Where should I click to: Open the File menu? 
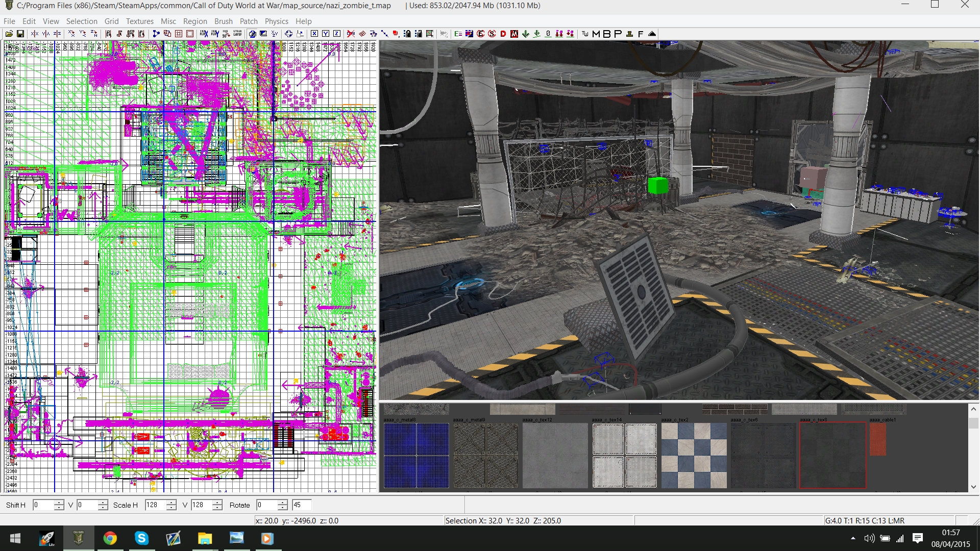9,21
